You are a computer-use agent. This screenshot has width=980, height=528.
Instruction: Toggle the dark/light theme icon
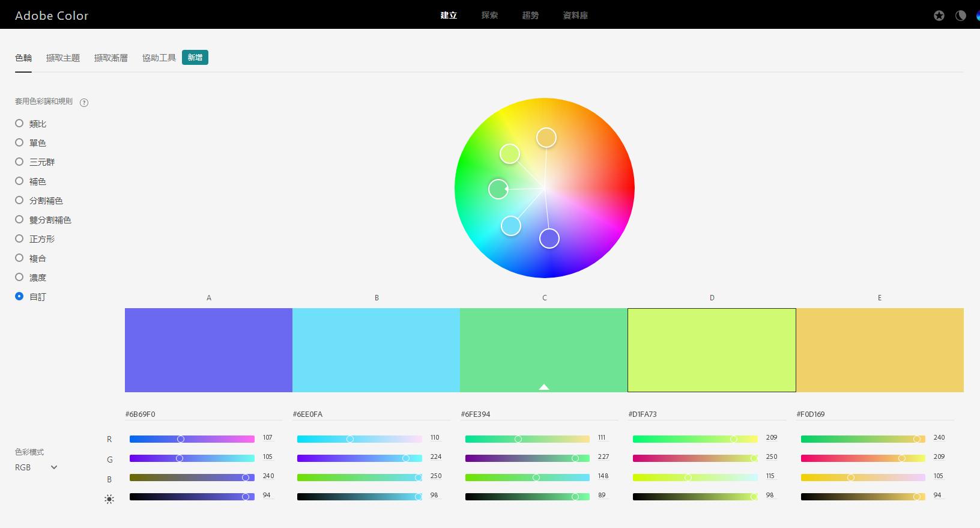pyautogui.click(x=961, y=16)
